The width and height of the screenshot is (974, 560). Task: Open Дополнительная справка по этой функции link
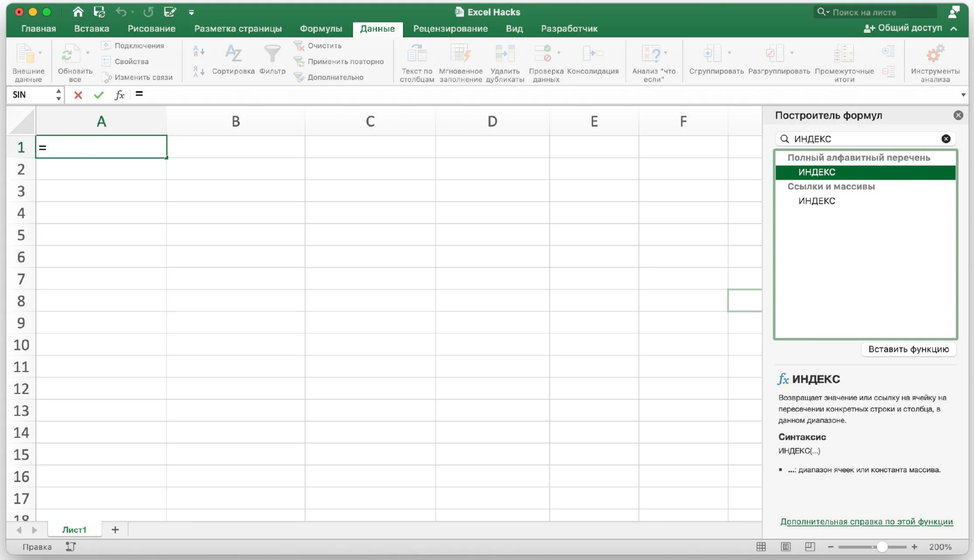tap(867, 522)
